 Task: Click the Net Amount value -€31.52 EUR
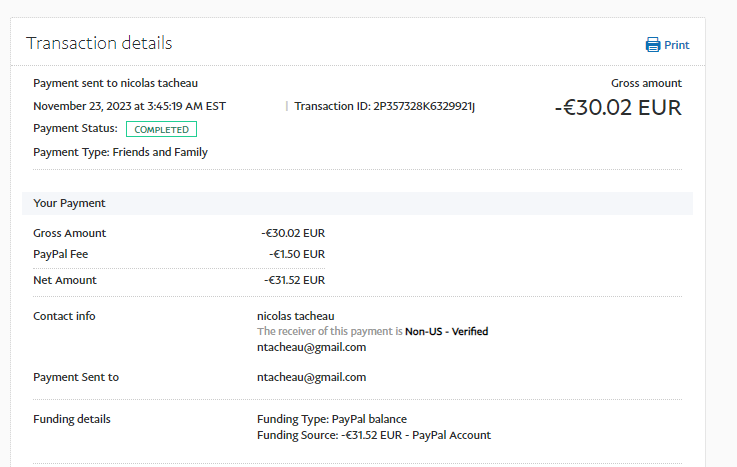(294, 280)
